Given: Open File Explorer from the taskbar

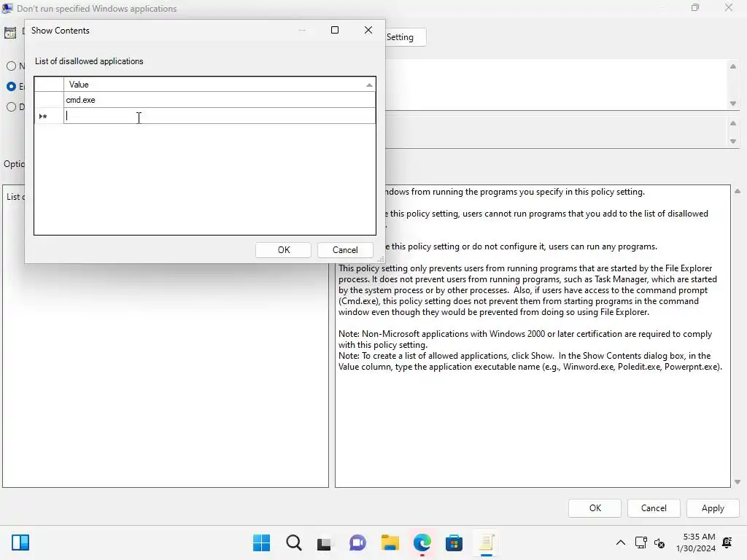Looking at the screenshot, I should (390, 542).
